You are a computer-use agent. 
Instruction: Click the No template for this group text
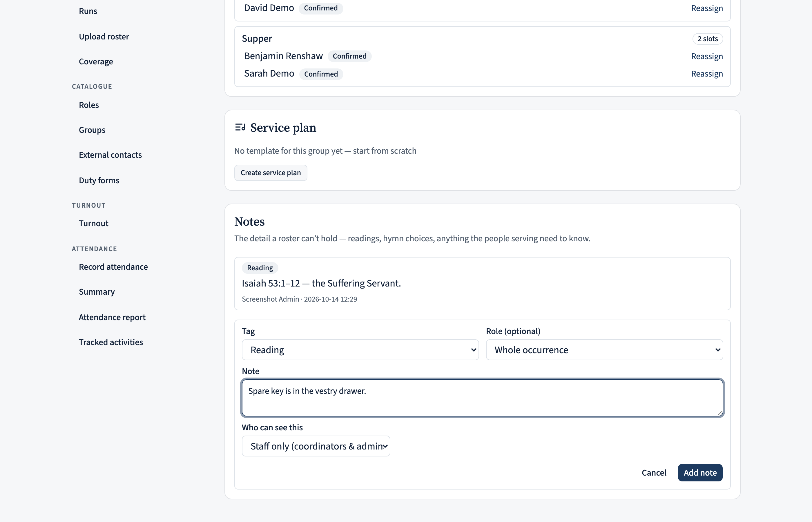325,151
